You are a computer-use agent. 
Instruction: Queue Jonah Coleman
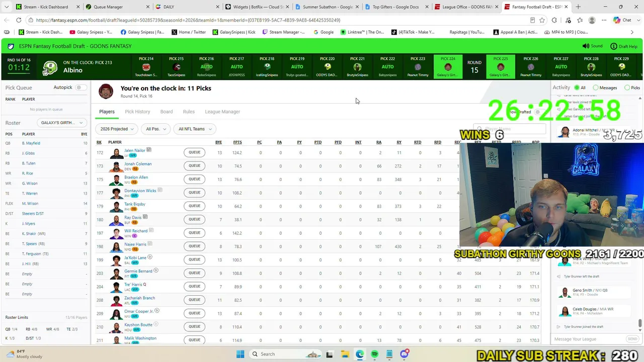pos(195,165)
